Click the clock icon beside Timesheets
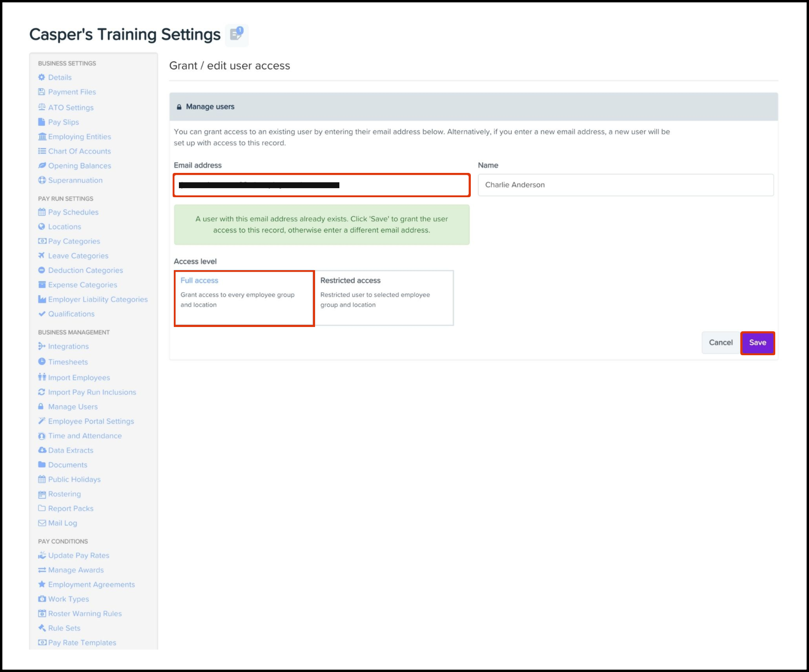Viewport: 809px width, 672px height. point(42,361)
